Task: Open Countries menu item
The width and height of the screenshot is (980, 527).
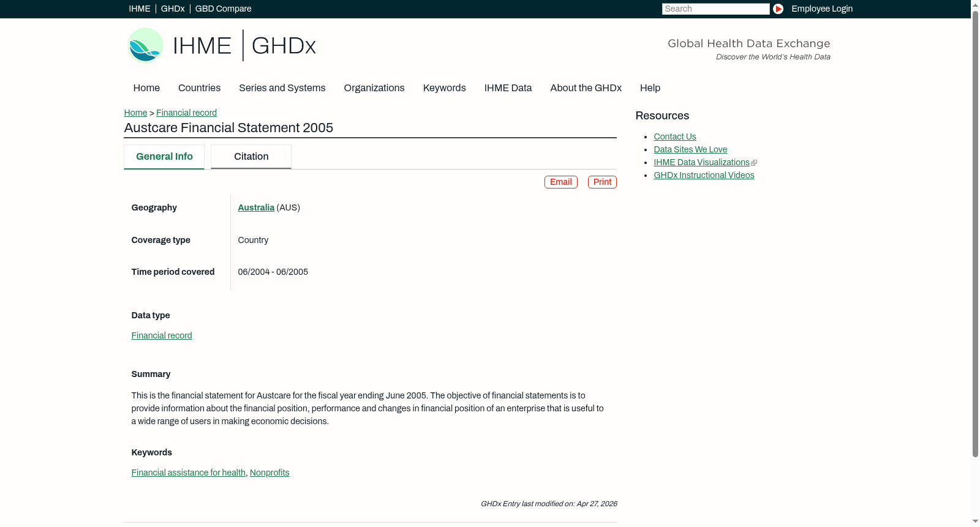Action: (x=199, y=88)
